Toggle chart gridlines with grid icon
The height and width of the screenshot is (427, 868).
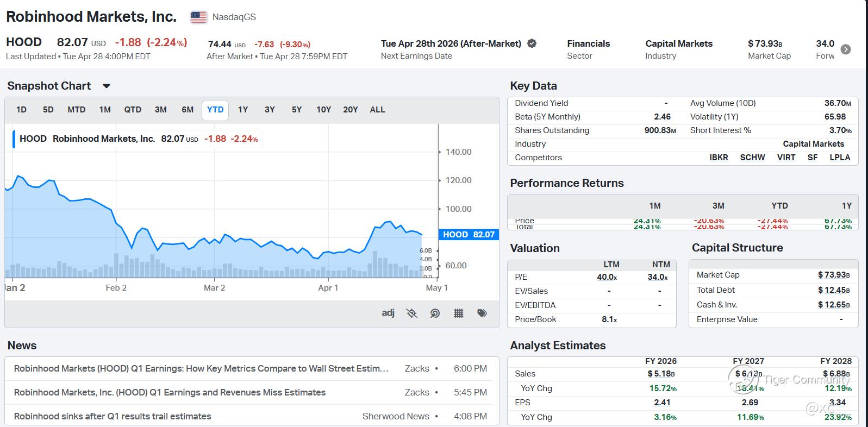pyautogui.click(x=458, y=313)
